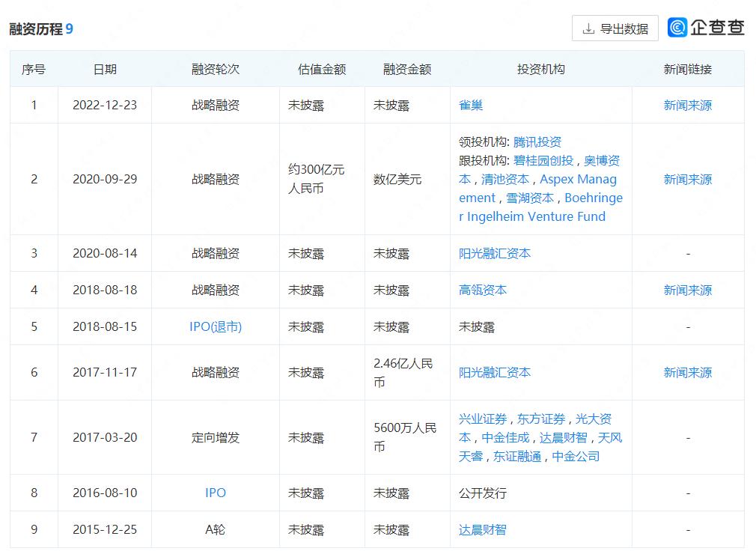Open the 兴业证券 investor link
This screenshot has width=756, height=560.
click(x=483, y=419)
